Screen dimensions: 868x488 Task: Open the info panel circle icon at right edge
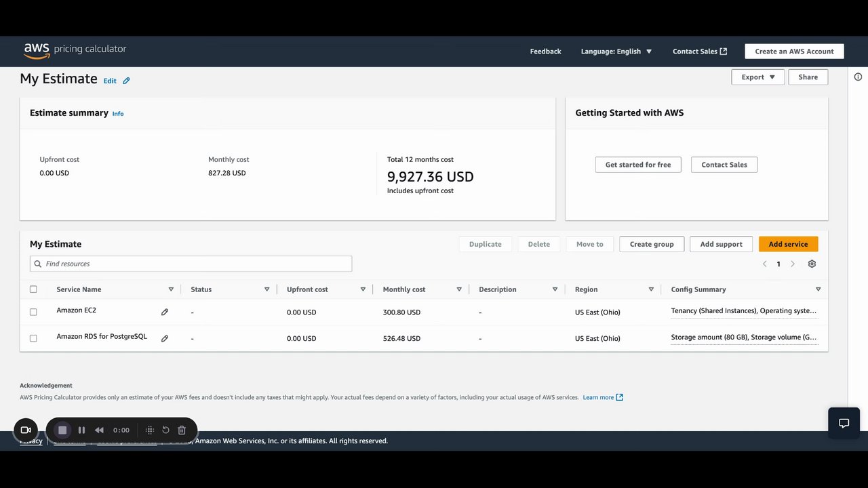[x=858, y=77]
